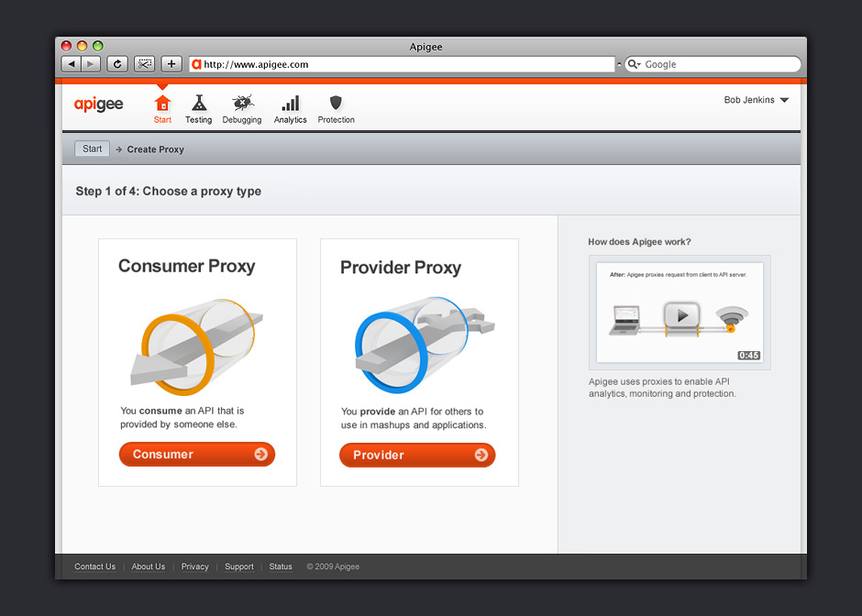Open the Start home icon
This screenshot has height=616, width=862.
(162, 104)
